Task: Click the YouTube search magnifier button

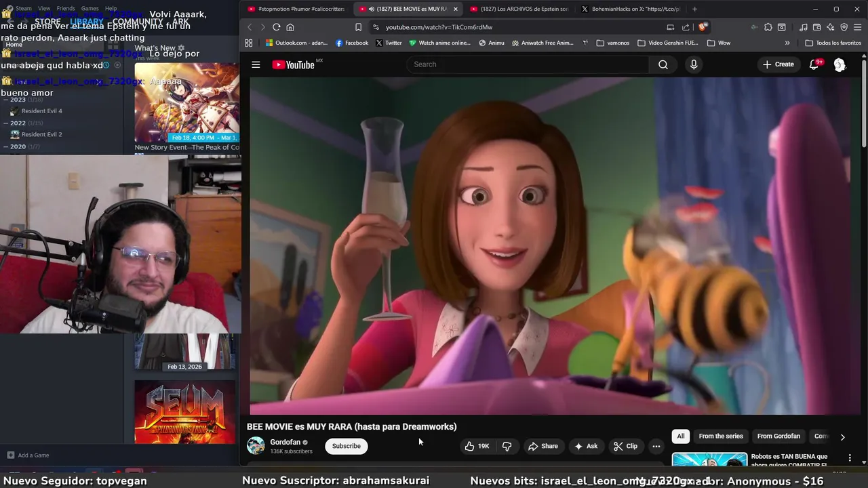Action: (x=663, y=64)
